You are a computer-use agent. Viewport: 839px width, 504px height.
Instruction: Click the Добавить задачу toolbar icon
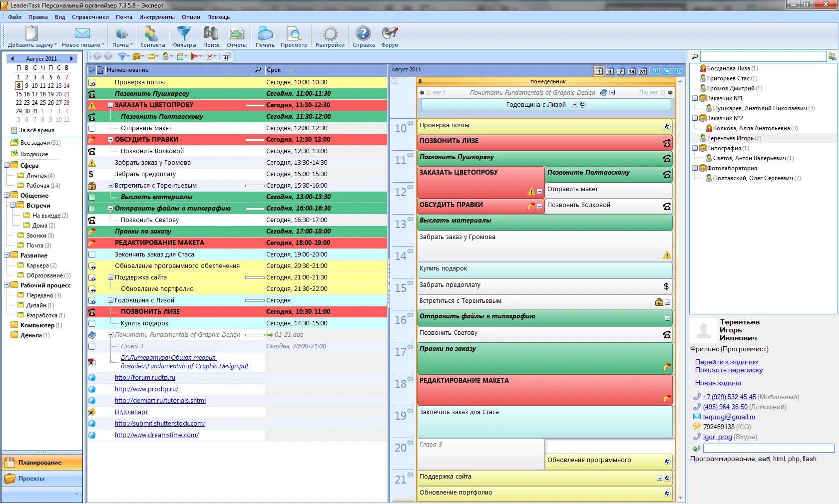click(x=31, y=33)
